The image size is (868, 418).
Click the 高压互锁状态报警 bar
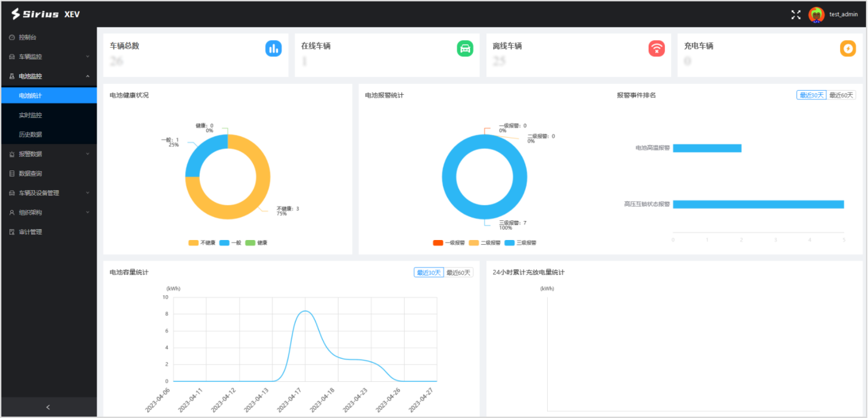758,204
